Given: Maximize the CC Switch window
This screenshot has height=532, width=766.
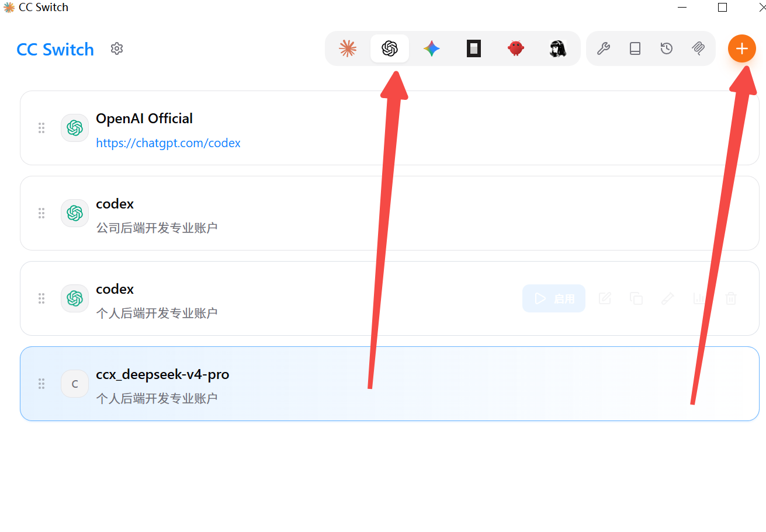Looking at the screenshot, I should [x=722, y=7].
